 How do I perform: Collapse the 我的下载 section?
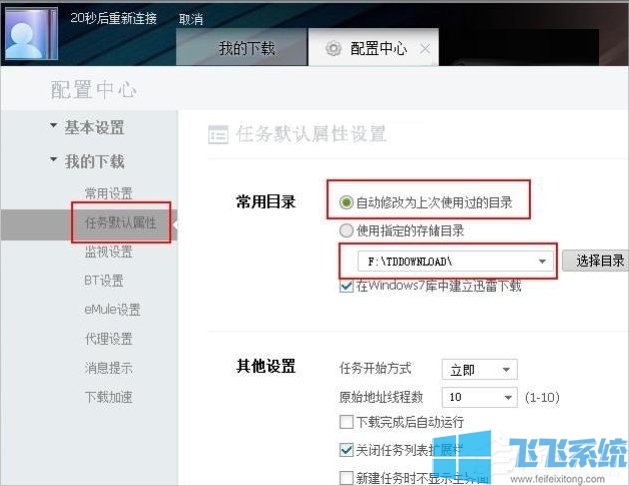pos(54,161)
